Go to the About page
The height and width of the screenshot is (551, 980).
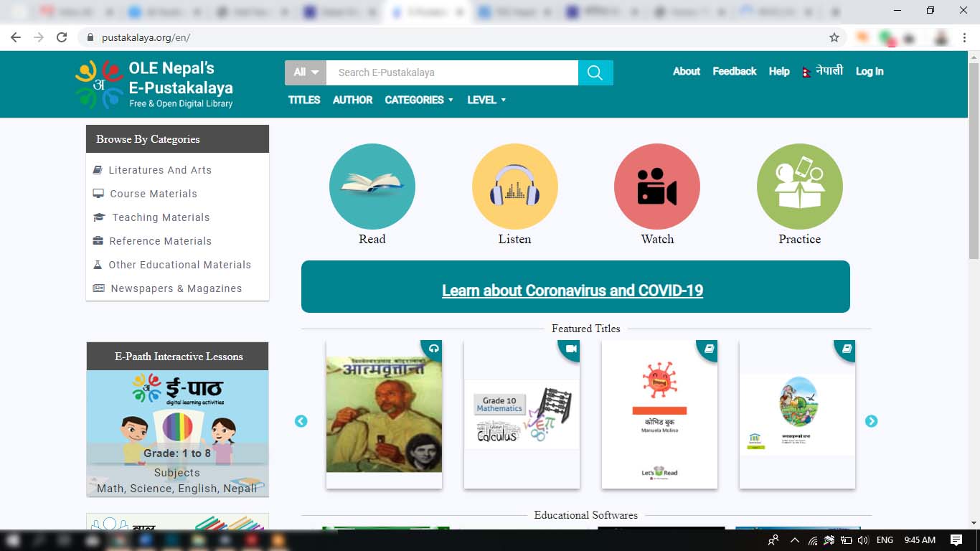click(x=687, y=71)
